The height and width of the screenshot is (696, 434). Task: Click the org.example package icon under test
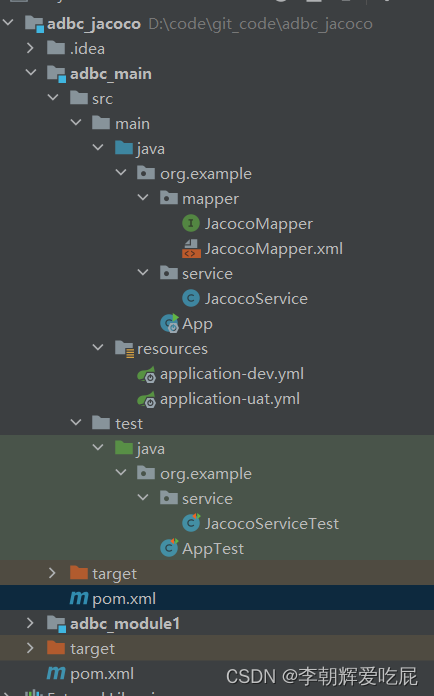pos(146,473)
